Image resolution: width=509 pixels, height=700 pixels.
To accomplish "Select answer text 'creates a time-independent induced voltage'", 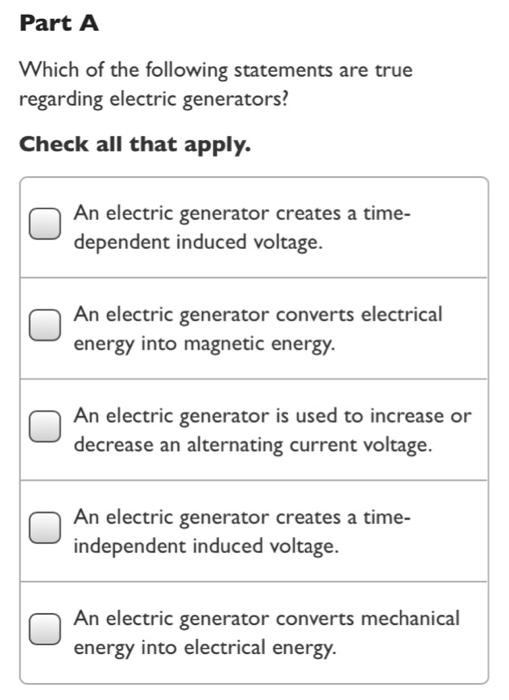I will [x=242, y=532].
